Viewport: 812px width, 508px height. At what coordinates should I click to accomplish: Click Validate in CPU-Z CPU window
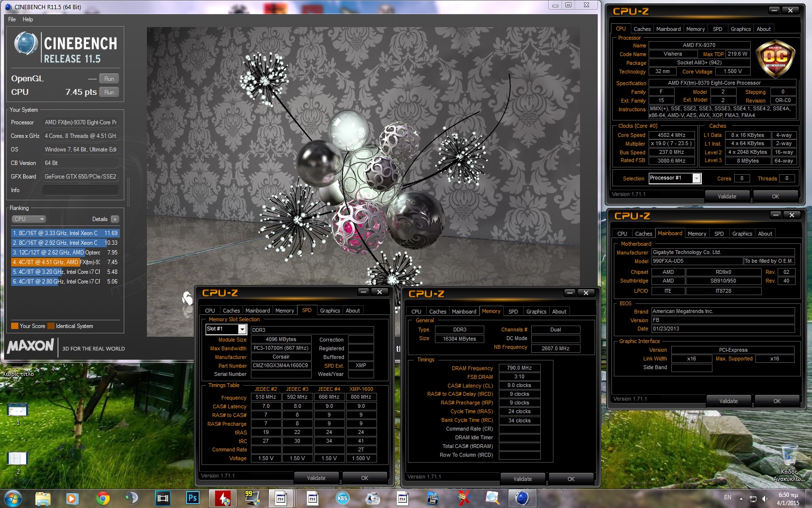[x=727, y=196]
